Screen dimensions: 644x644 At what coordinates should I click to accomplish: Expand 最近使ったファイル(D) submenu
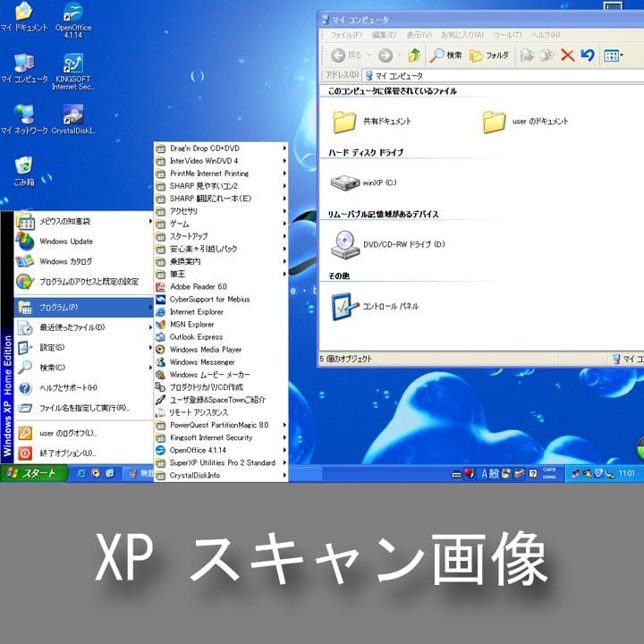point(84,327)
